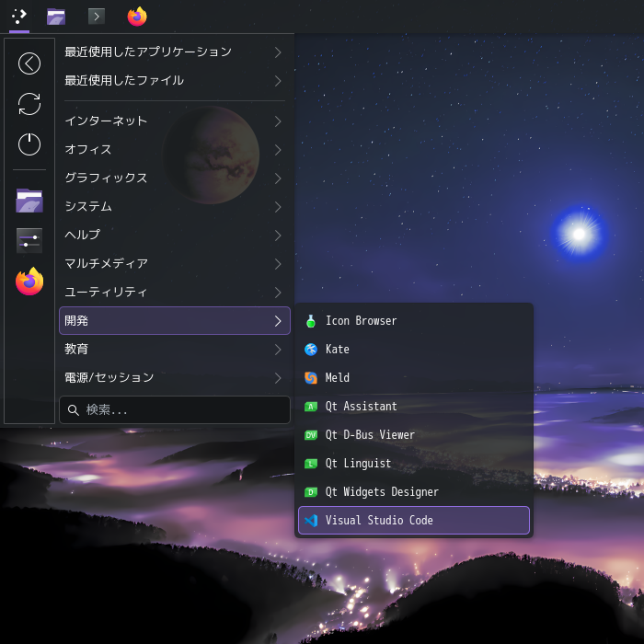Expand 最近使用したファイル submenu
This screenshot has height=644, width=644.
coord(175,81)
